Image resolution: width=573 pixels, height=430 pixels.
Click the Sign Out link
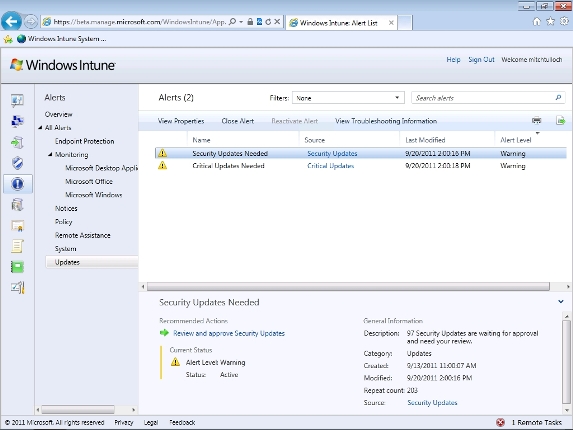[x=481, y=60]
